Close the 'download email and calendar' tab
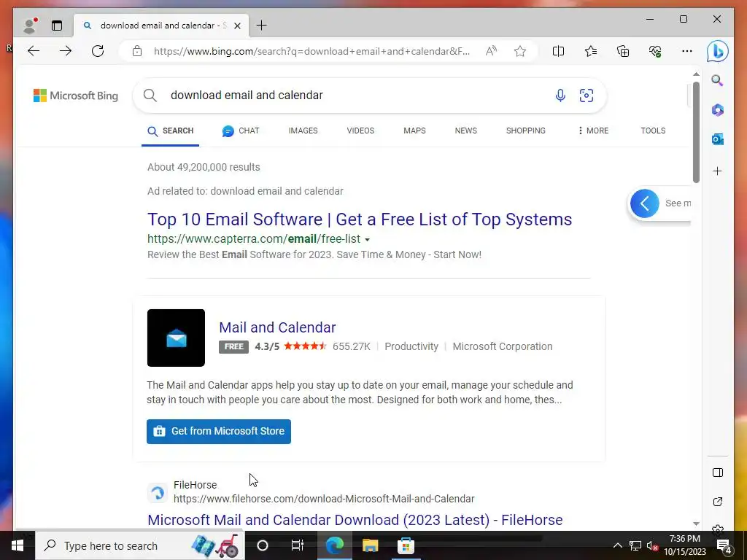747x560 pixels. pyautogui.click(x=237, y=26)
